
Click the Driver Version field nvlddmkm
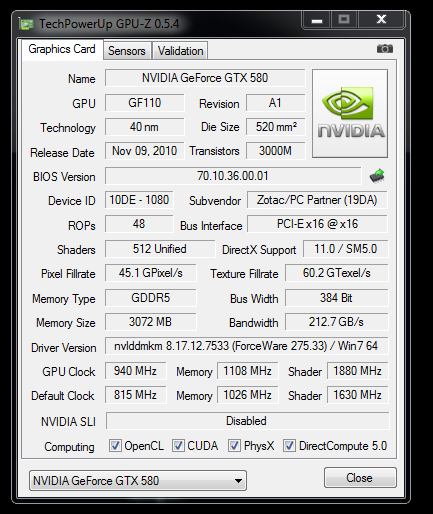pos(246,346)
